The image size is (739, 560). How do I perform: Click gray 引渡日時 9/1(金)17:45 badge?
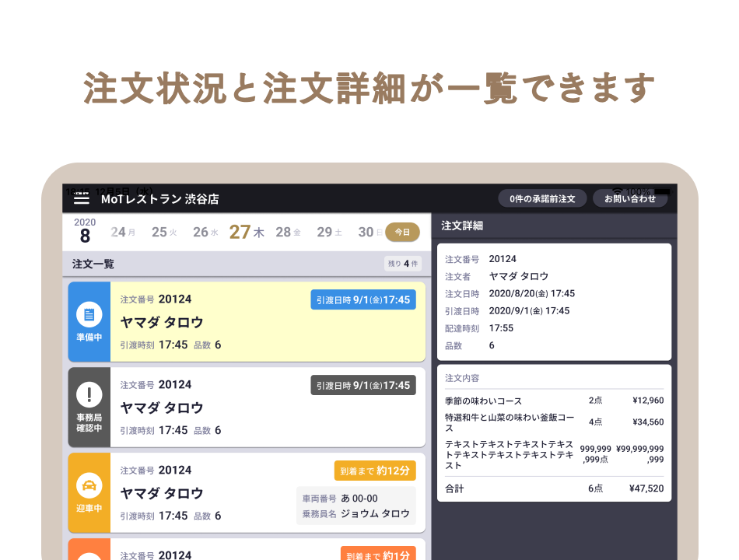[x=363, y=385]
